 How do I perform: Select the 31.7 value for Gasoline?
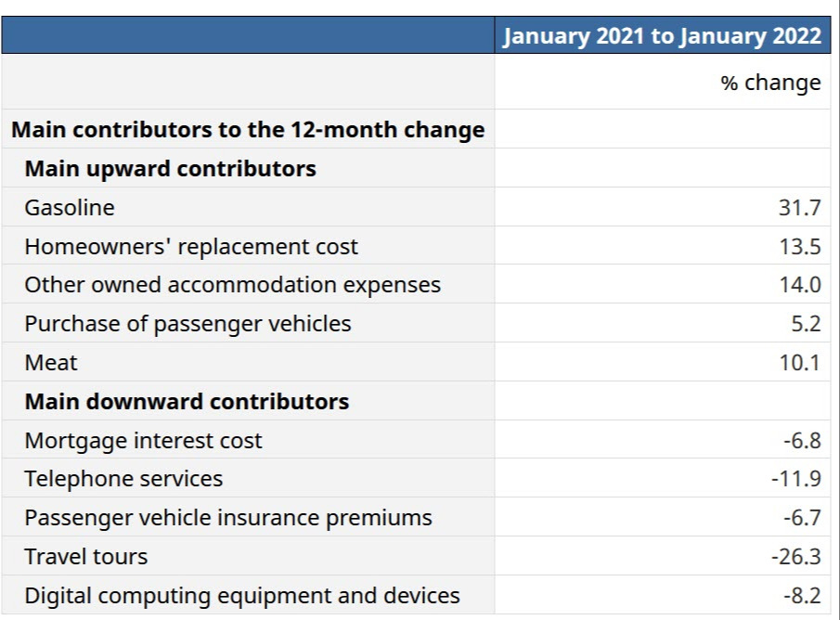click(x=799, y=208)
